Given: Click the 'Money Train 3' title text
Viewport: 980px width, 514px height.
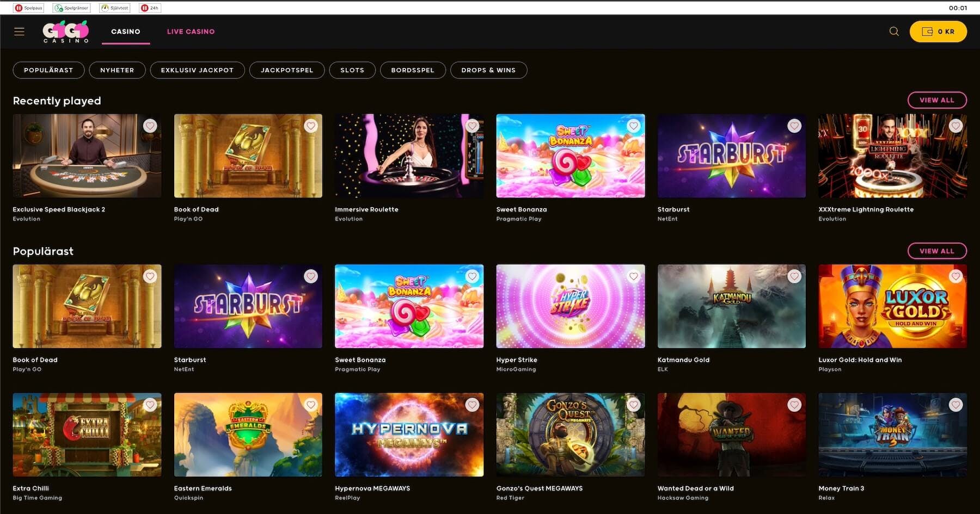Looking at the screenshot, I should [x=841, y=488].
